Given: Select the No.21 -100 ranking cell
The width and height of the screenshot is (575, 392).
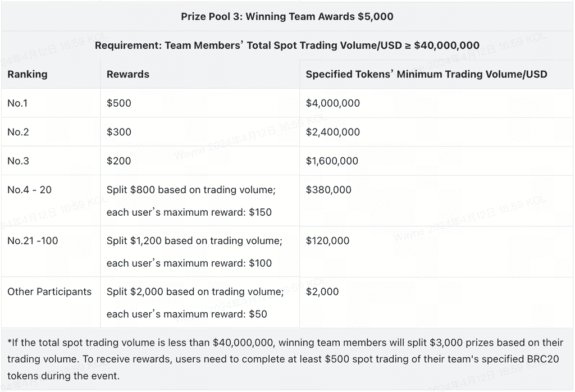Looking at the screenshot, I should coord(33,241).
